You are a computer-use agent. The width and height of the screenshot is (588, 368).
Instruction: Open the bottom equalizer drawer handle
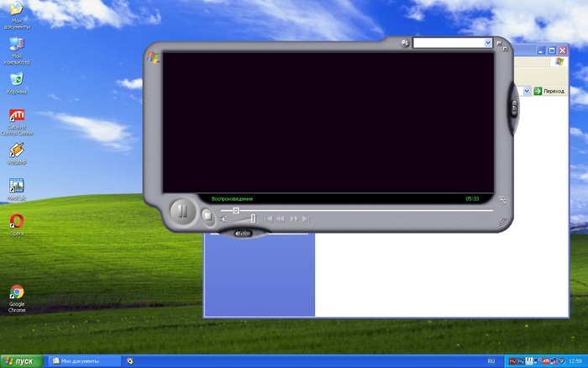coord(243,234)
